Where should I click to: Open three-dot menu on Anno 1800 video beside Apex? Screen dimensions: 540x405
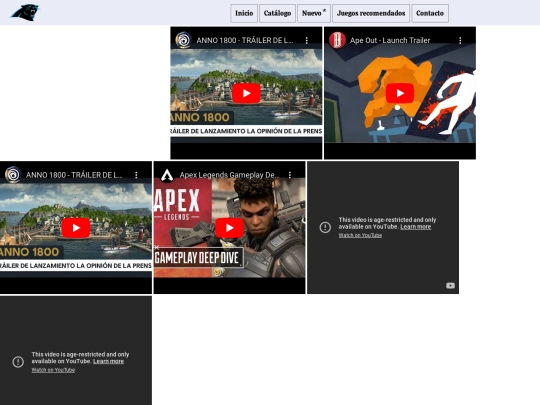[136, 175]
